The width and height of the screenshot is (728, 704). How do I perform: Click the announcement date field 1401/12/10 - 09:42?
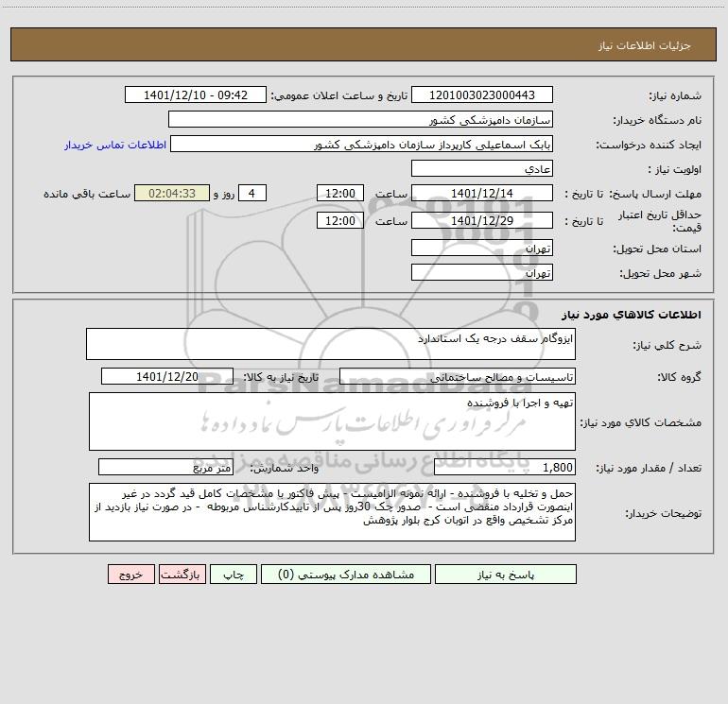click(196, 94)
